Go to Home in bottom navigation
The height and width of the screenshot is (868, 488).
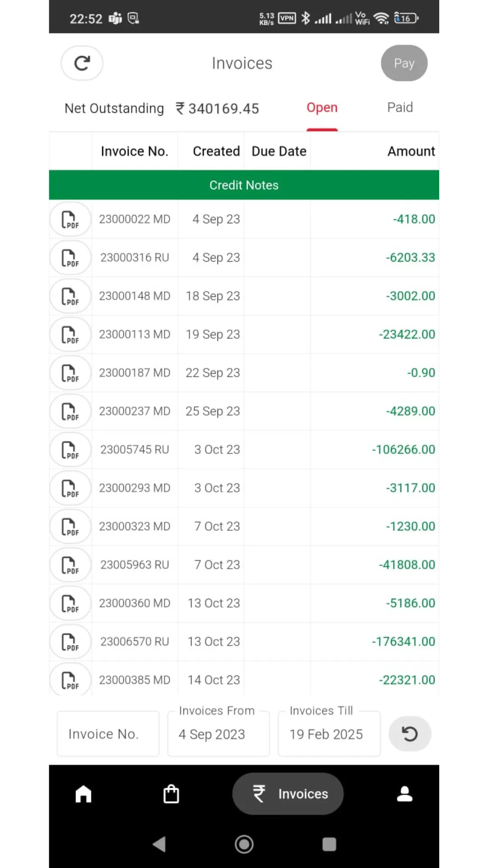84,794
